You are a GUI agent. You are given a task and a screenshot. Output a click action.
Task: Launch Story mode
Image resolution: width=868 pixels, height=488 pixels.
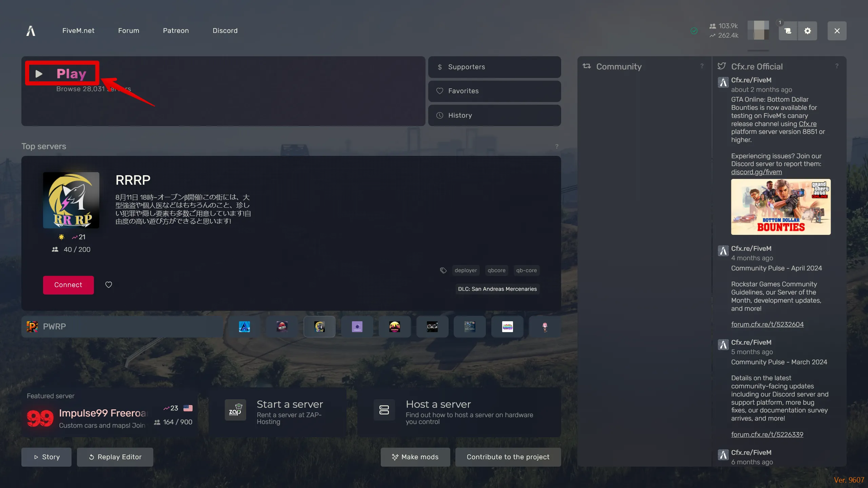point(46,457)
